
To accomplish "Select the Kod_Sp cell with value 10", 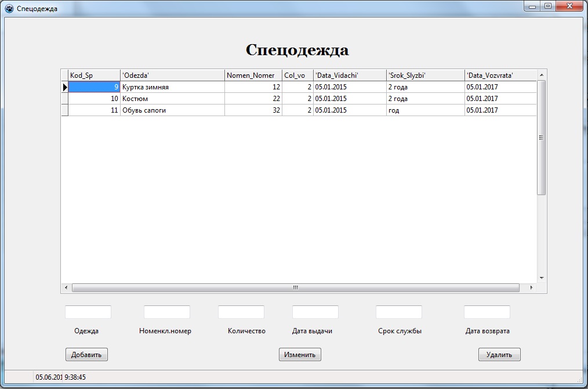I will (94, 99).
